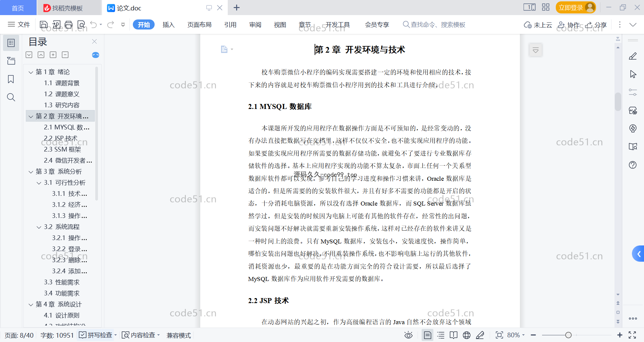The height and width of the screenshot is (342, 644).
Task: Click the blue smart TOC icon
Action: click(96, 55)
